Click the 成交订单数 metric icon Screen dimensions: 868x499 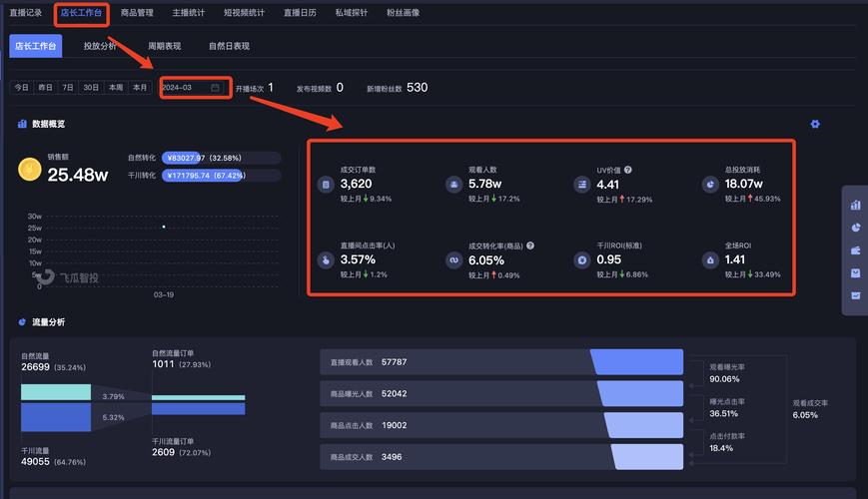tap(325, 185)
